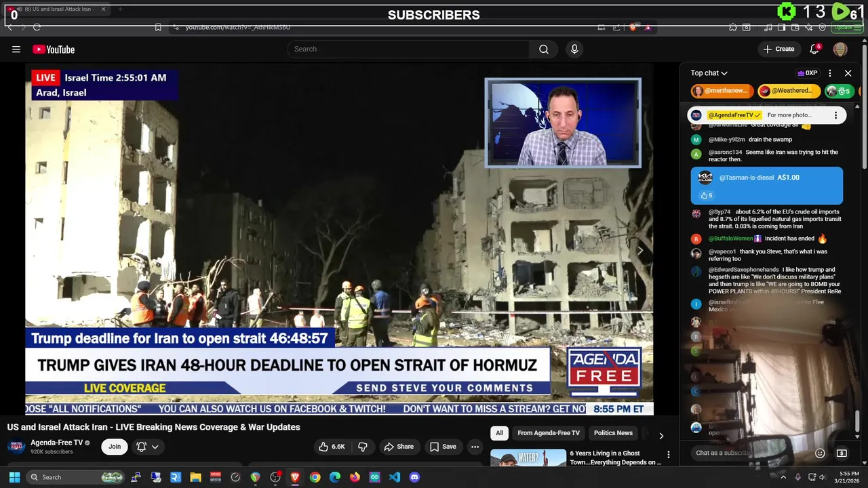
Task: Open the YouTube hamburger guide menu
Action: tap(16, 49)
